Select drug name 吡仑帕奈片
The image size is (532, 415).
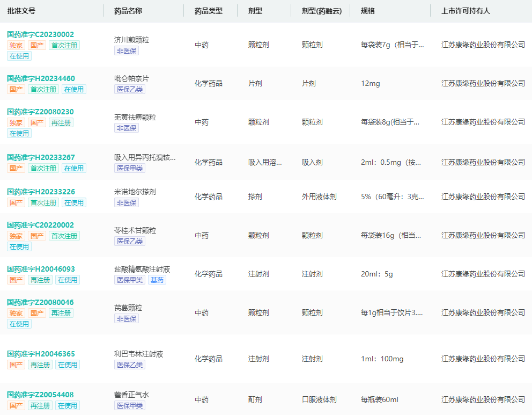pyautogui.click(x=131, y=79)
